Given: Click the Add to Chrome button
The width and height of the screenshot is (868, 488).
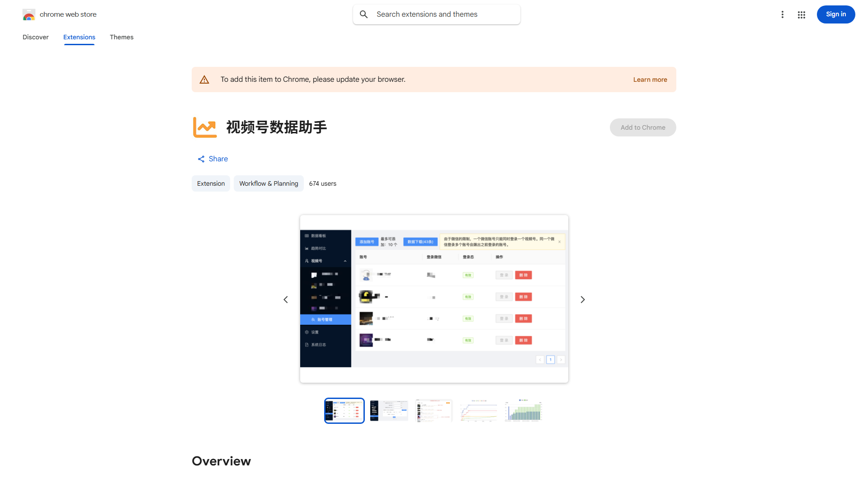Looking at the screenshot, I should click(642, 127).
